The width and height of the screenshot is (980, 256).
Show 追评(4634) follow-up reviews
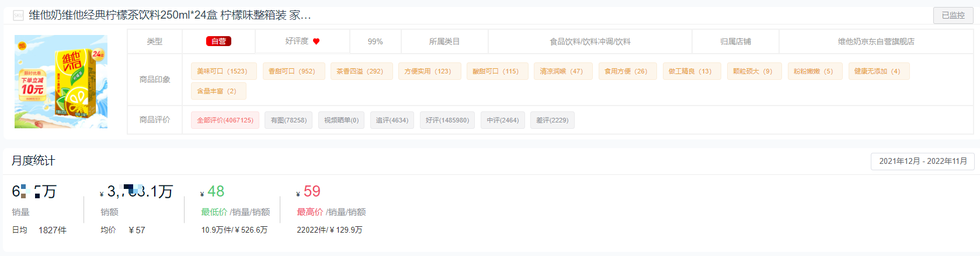click(392, 120)
